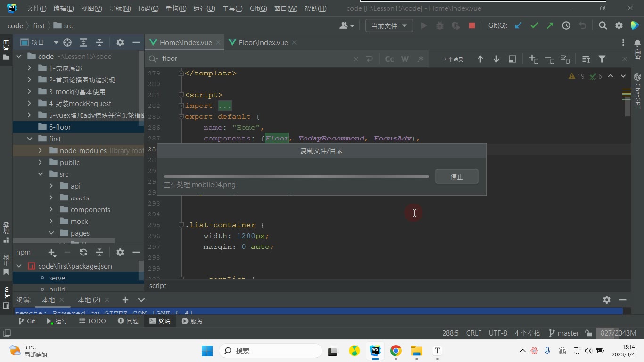Click filter search results funnel icon
Screen dimensions: 644x362
click(602, 59)
